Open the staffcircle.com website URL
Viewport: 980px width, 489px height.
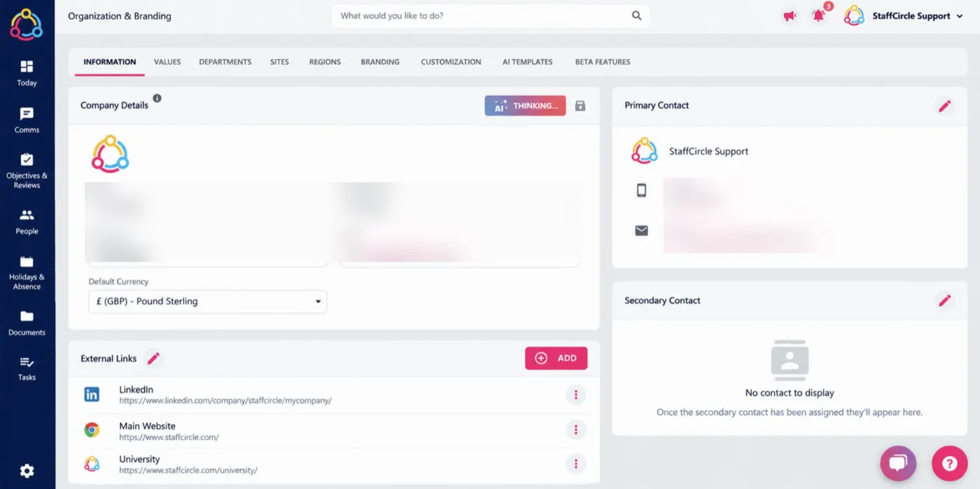click(169, 437)
